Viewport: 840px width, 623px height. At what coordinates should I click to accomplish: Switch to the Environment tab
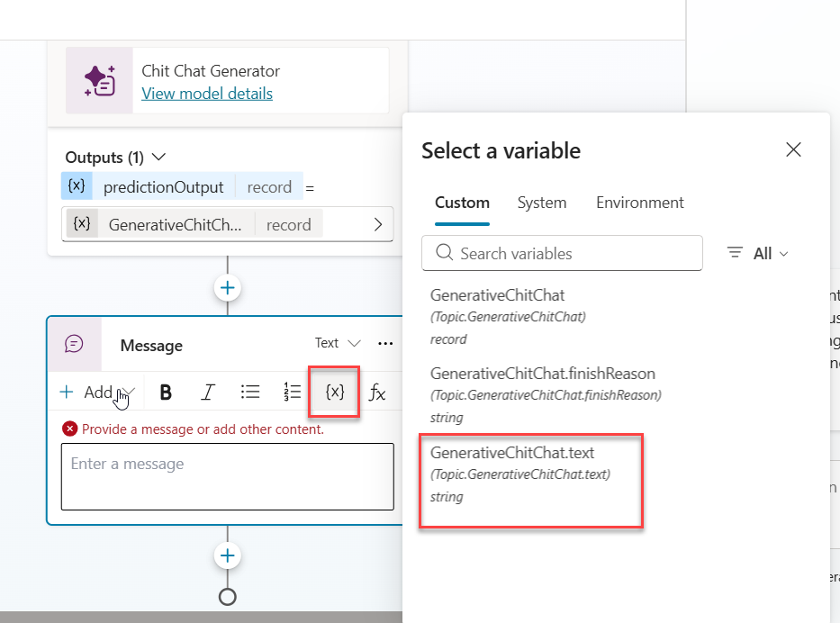pos(640,203)
